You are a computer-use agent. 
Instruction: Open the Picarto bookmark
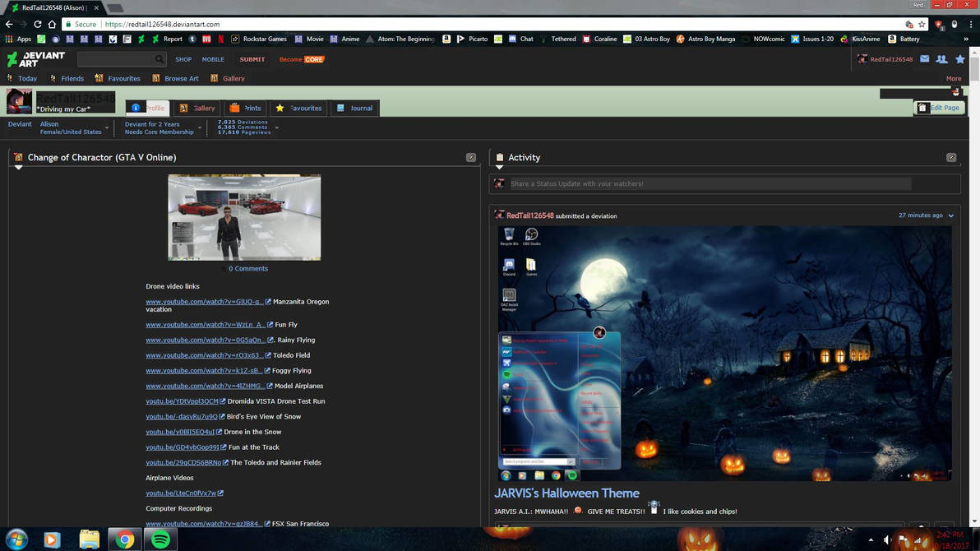pyautogui.click(x=473, y=39)
